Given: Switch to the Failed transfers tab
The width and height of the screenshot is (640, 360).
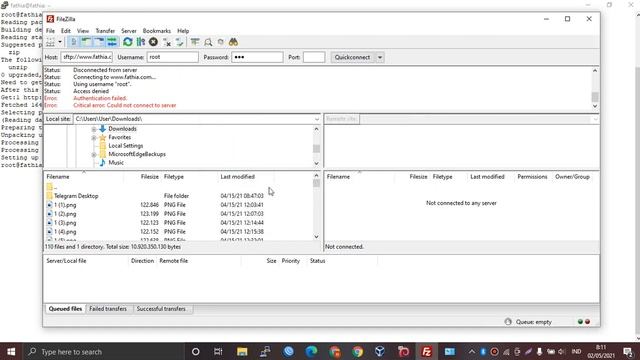Looking at the screenshot, I should click(x=108, y=309).
